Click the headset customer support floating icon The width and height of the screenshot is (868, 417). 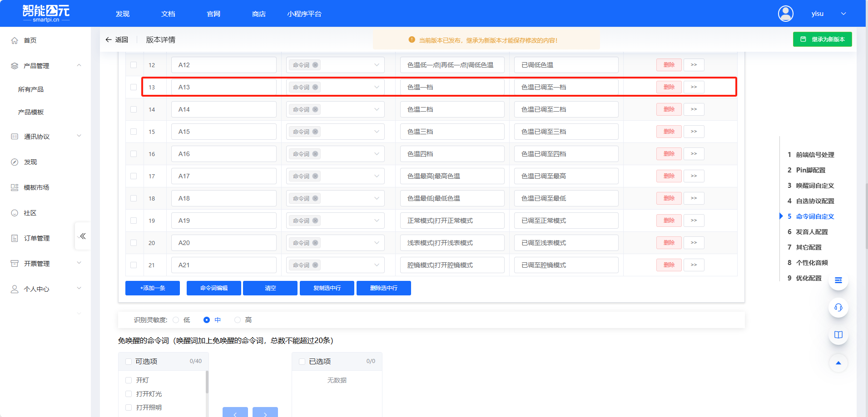tap(838, 308)
